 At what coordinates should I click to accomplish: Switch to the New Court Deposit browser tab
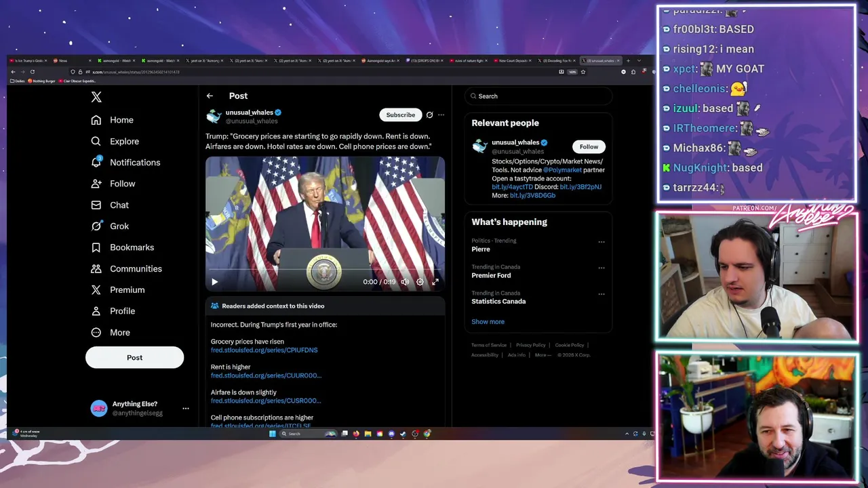(x=513, y=60)
